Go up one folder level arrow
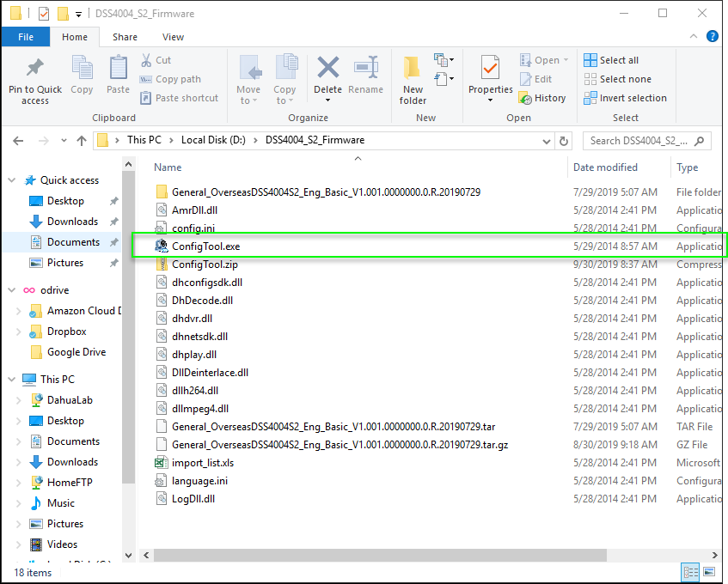Image resolution: width=728 pixels, height=584 pixels. pyautogui.click(x=82, y=141)
